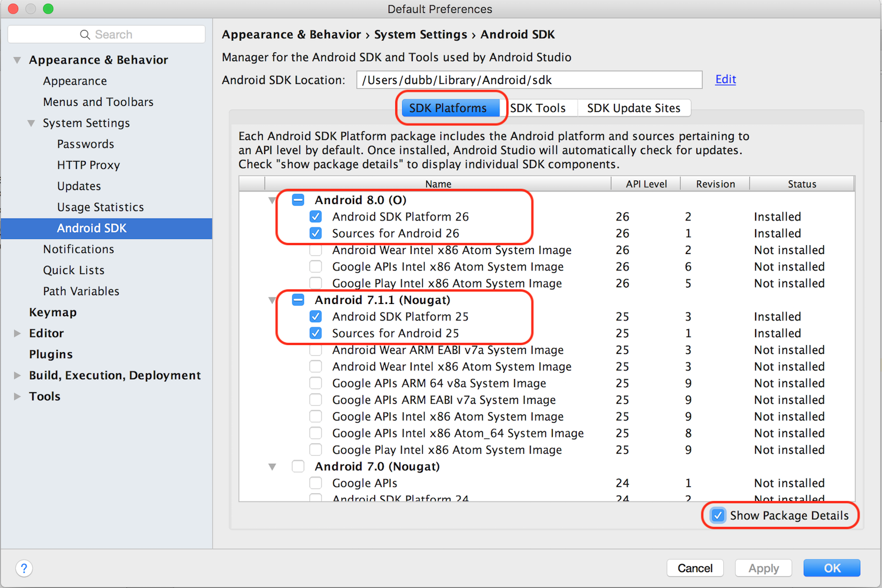
Task: Check the Android 7.0 (Nougat) group checkbox
Action: 298,466
